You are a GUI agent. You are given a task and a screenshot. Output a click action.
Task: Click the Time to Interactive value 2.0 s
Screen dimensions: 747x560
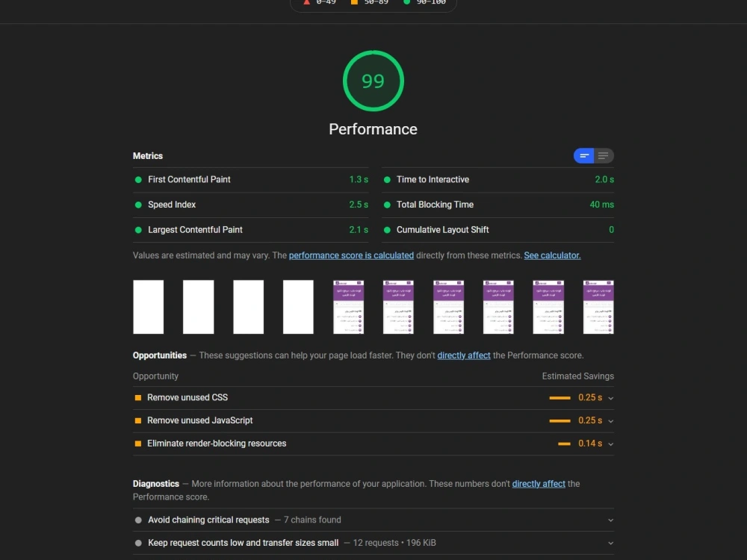coord(604,179)
